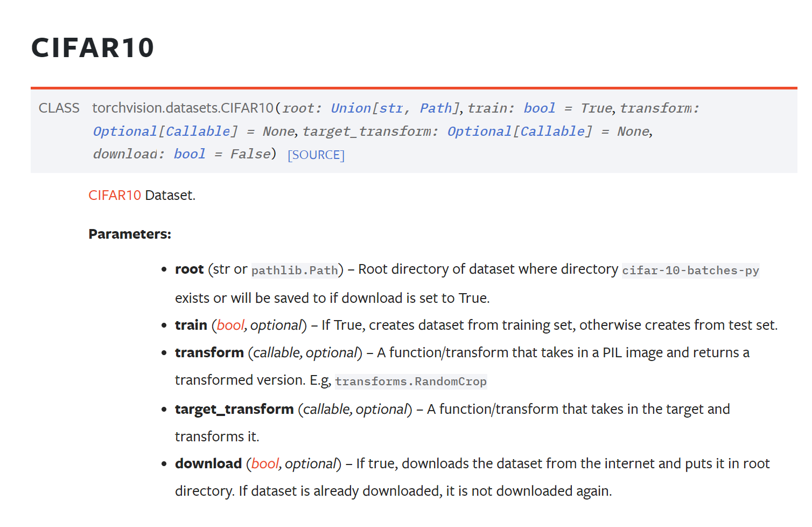Click the bold 'target_transform' parameter name in list
The image size is (812, 527).
234,409
